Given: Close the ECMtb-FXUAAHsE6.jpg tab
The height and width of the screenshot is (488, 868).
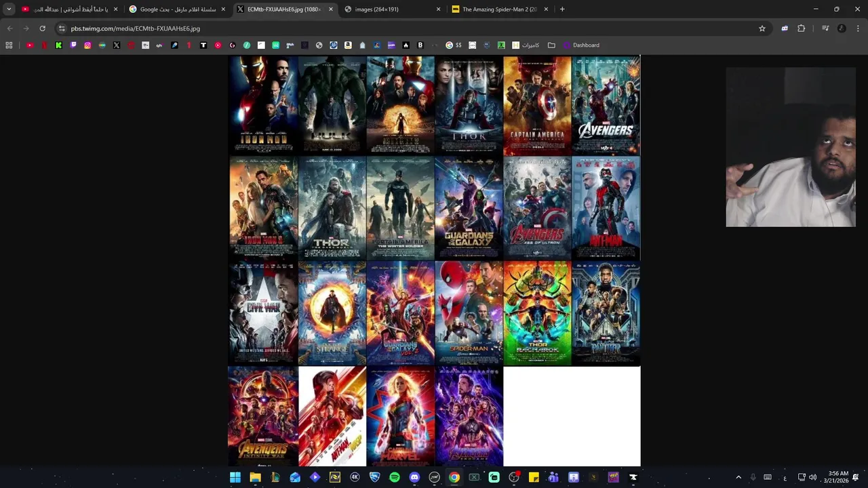Looking at the screenshot, I should pyautogui.click(x=331, y=9).
